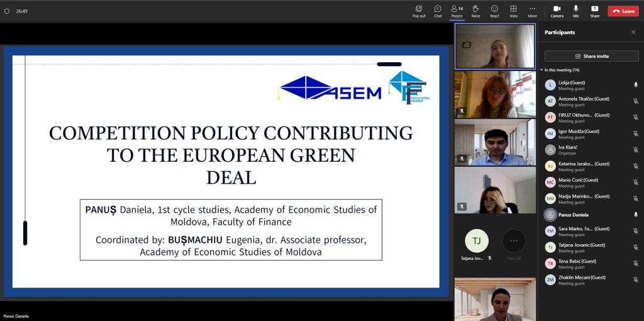Click Tatjana Jovanovic's TJ avatar tile
This screenshot has height=321, width=644.
(476, 240)
